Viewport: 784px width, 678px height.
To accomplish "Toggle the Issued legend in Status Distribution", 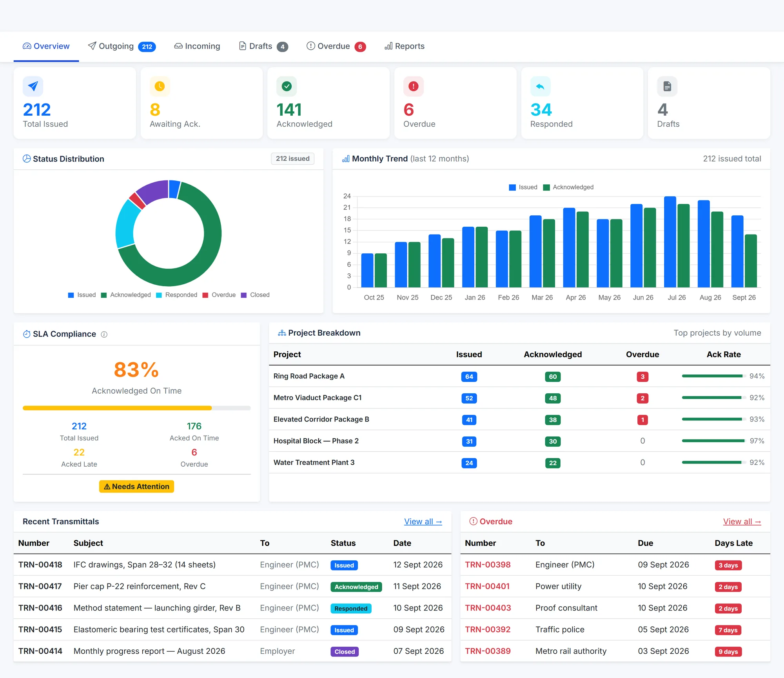I will coord(82,295).
